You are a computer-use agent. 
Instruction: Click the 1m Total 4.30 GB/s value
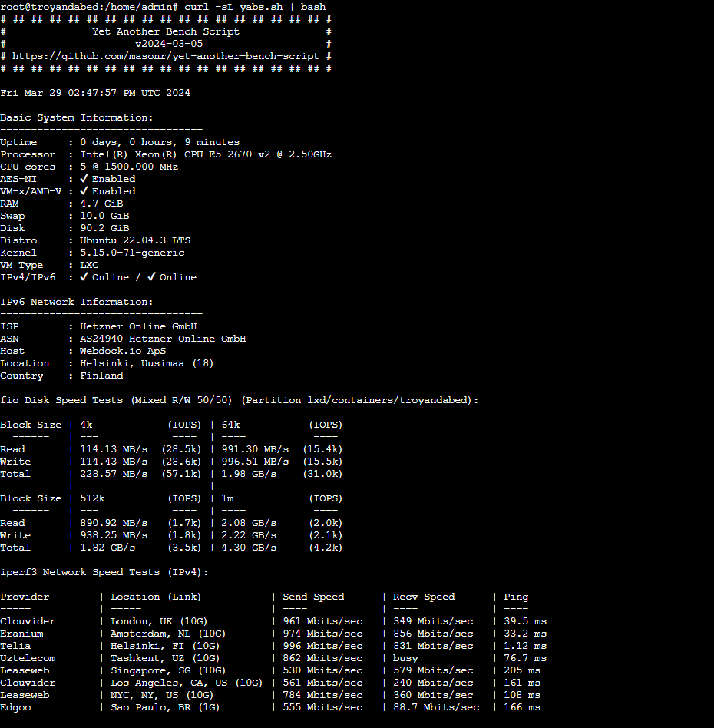[x=249, y=548]
